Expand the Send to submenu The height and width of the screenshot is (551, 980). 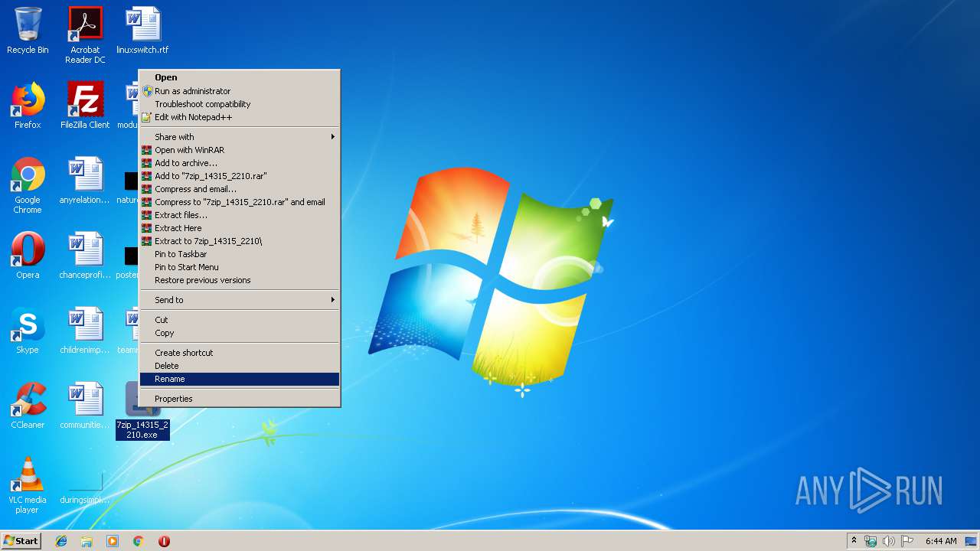239,300
